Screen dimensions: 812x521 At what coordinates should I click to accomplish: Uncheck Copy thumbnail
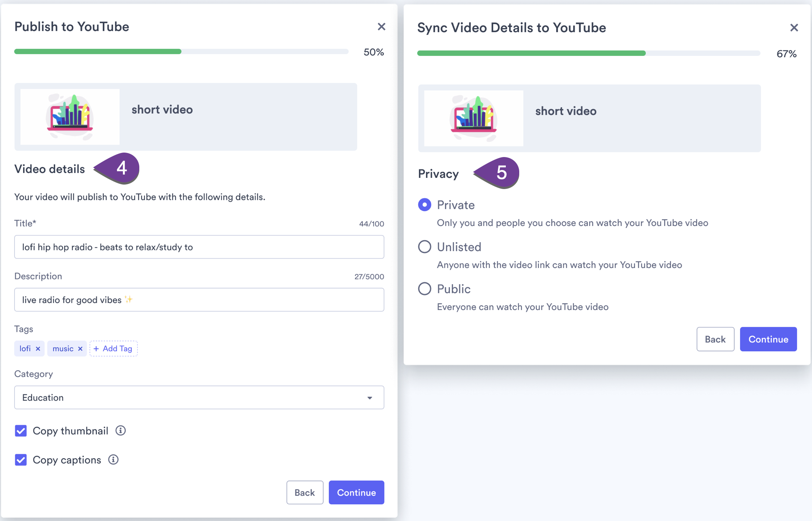pyautogui.click(x=21, y=431)
